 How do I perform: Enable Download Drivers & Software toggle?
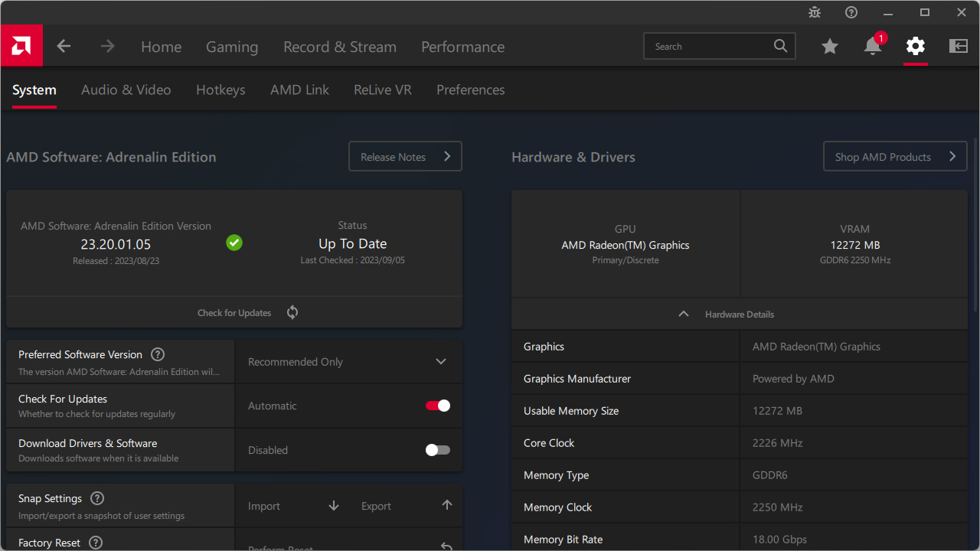click(x=438, y=450)
